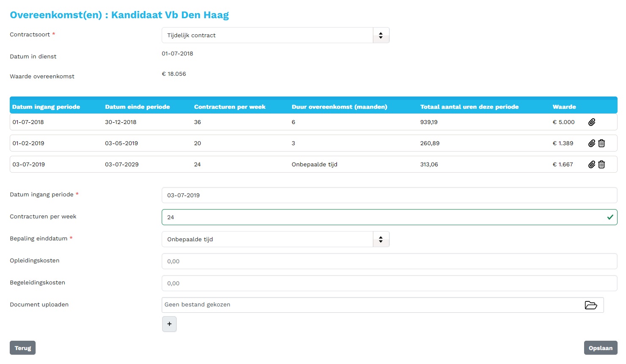Click the green checkmark in Contracturen field
Image resolution: width=626 pixels, height=364 pixels.
(610, 217)
